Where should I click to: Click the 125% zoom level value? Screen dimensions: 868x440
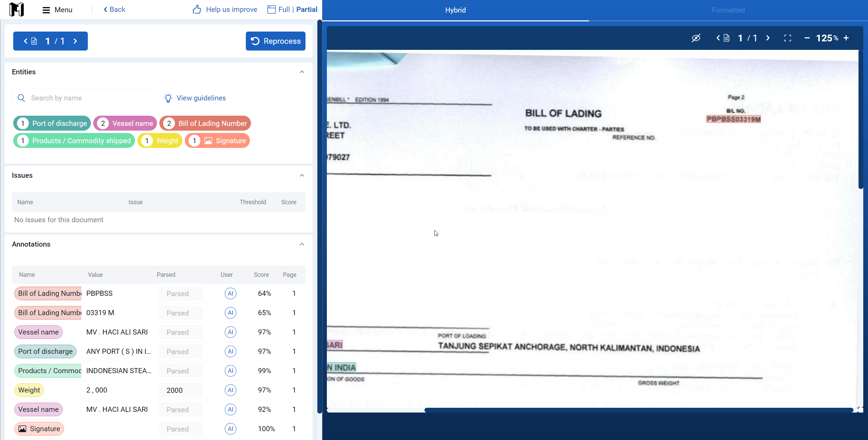[827, 38]
